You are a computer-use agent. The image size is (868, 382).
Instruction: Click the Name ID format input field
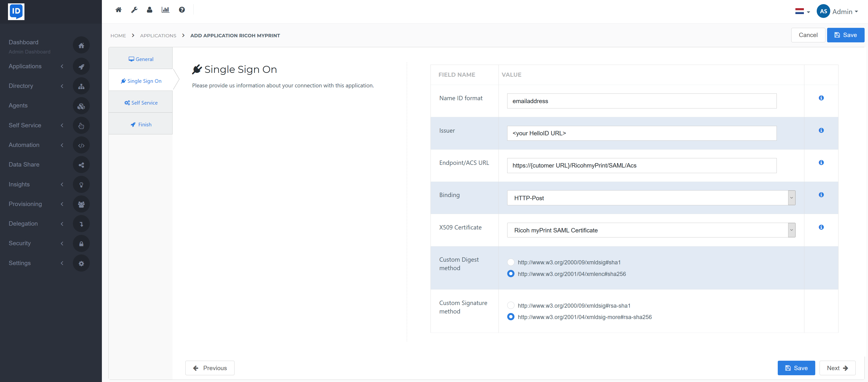tap(642, 101)
